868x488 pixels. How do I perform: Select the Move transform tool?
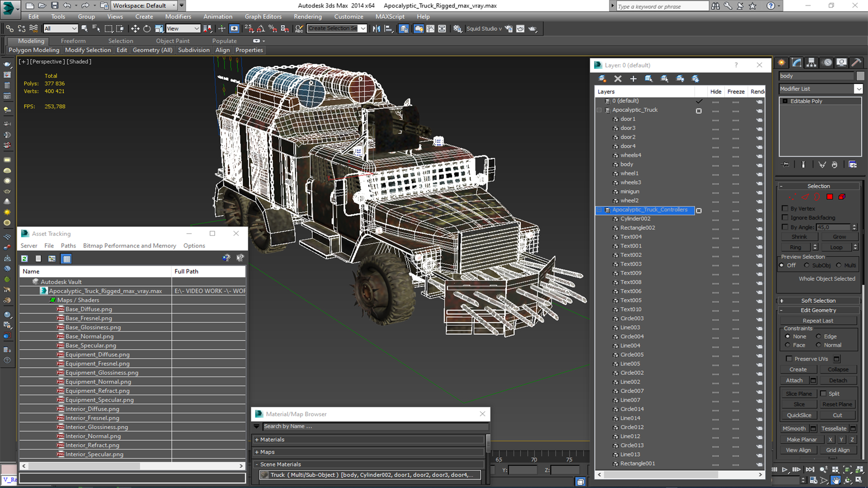135,28
